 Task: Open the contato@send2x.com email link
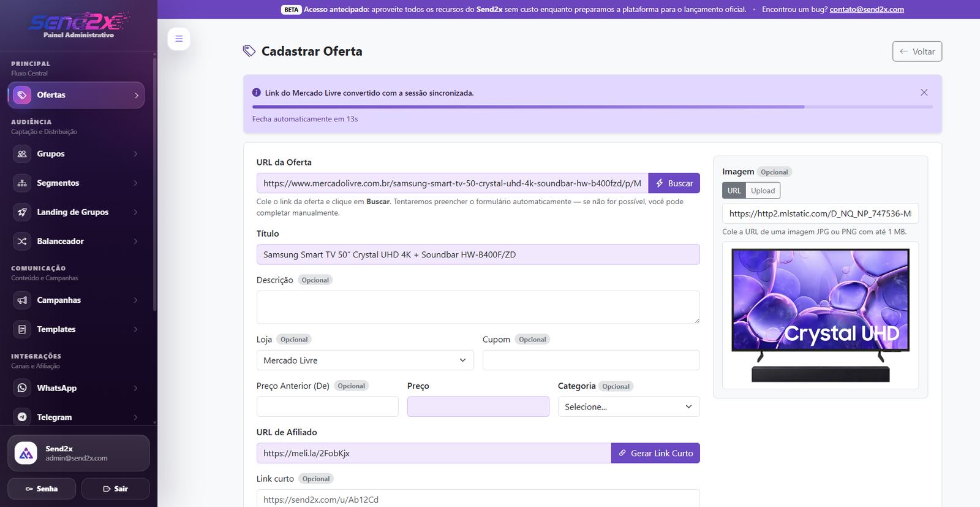[867, 9]
